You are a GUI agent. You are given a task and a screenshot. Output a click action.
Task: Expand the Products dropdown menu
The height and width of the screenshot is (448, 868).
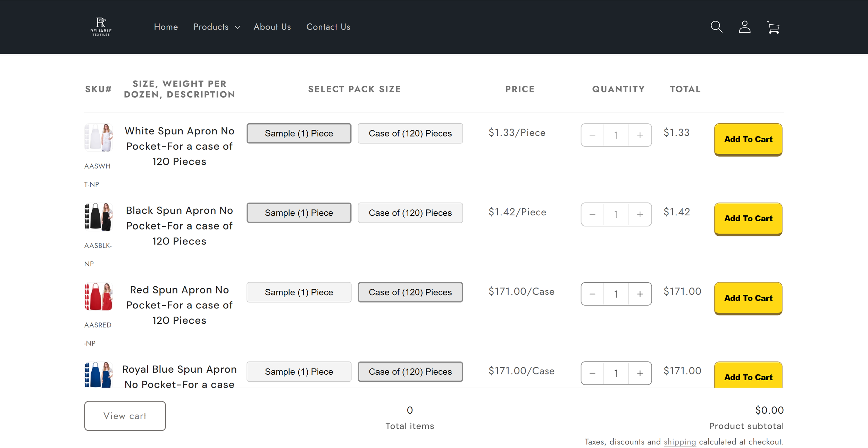coord(217,27)
